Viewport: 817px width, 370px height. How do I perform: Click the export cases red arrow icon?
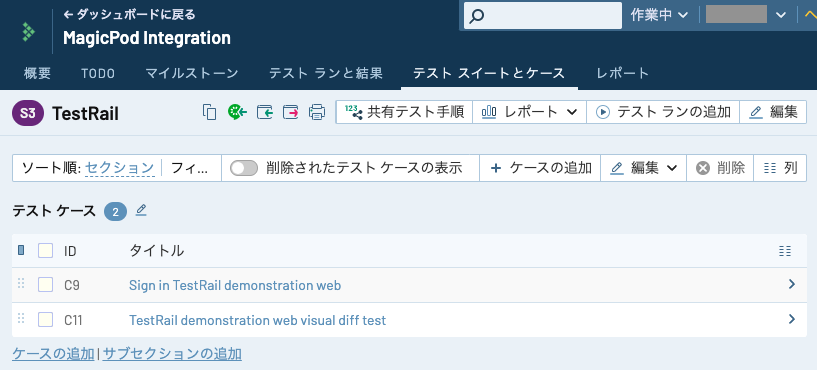click(x=291, y=112)
